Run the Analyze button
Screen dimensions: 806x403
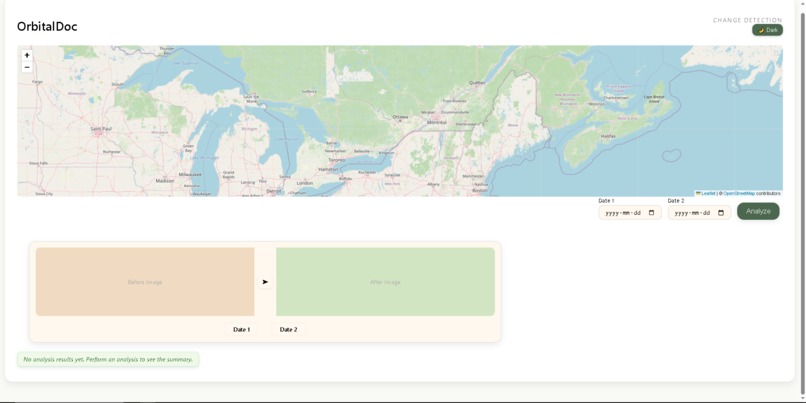tap(758, 211)
